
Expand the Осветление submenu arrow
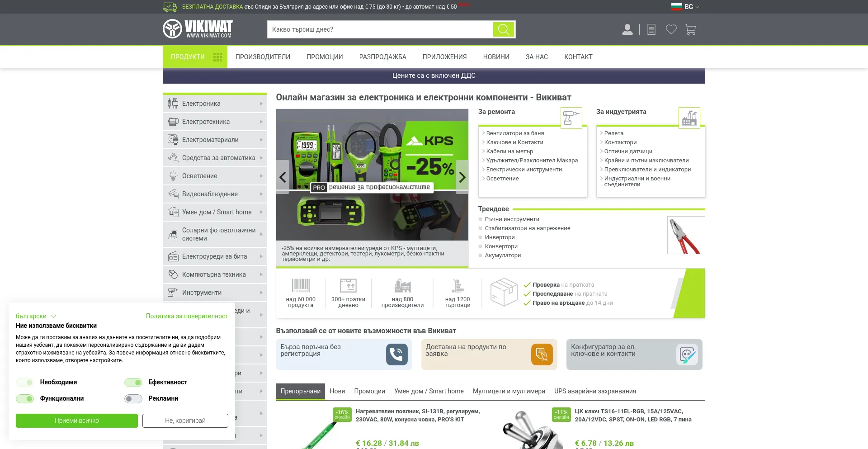(261, 176)
